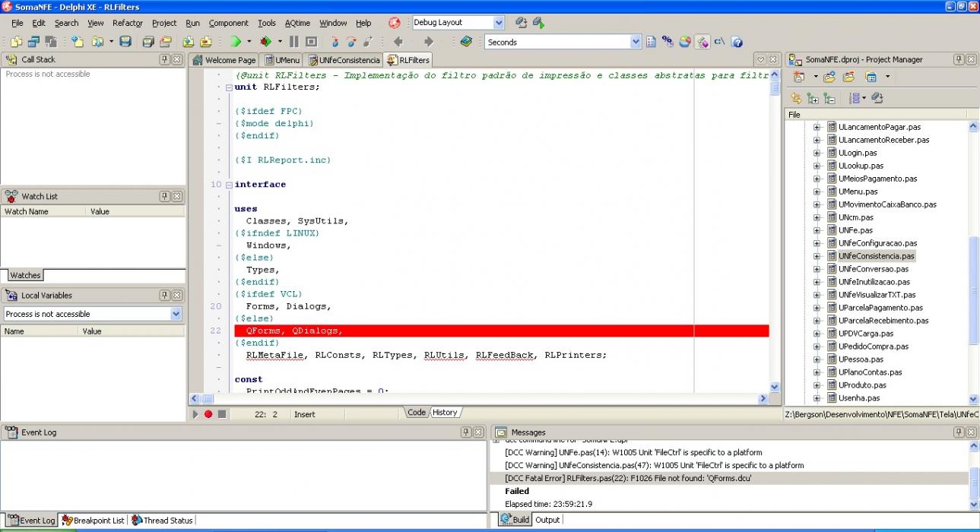Click the Save All toolbar icon
Image resolution: width=980 pixels, height=532 pixels.
[148, 42]
